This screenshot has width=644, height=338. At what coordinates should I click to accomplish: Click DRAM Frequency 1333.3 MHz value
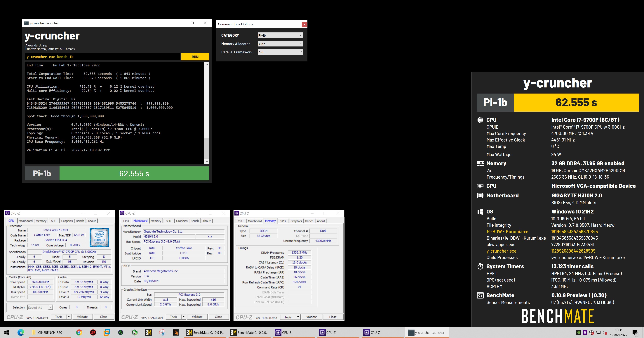299,252
